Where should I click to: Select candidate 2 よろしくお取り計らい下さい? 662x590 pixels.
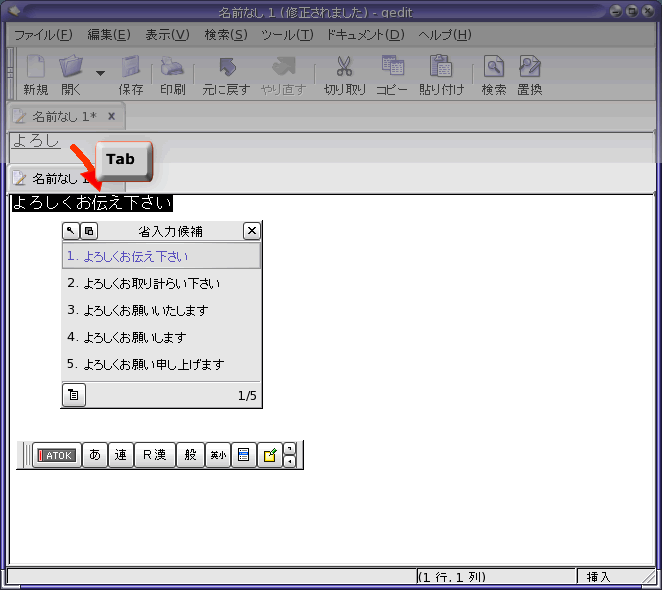[161, 283]
